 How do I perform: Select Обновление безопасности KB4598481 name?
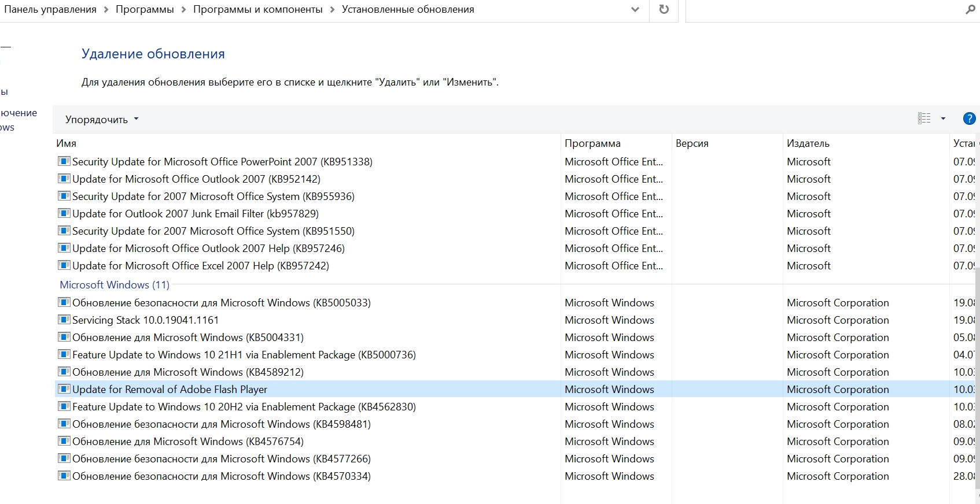click(222, 424)
